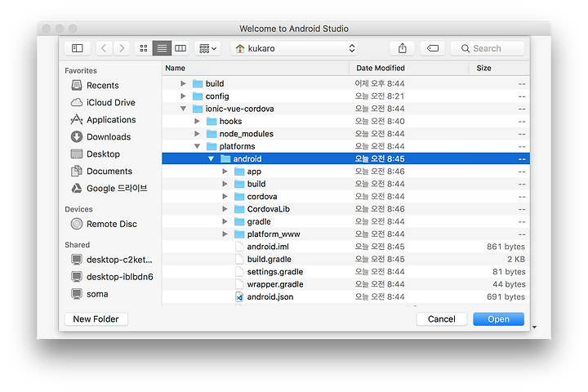Select the node_modules folder
The height and width of the screenshot is (392, 588).
(x=345, y=134)
